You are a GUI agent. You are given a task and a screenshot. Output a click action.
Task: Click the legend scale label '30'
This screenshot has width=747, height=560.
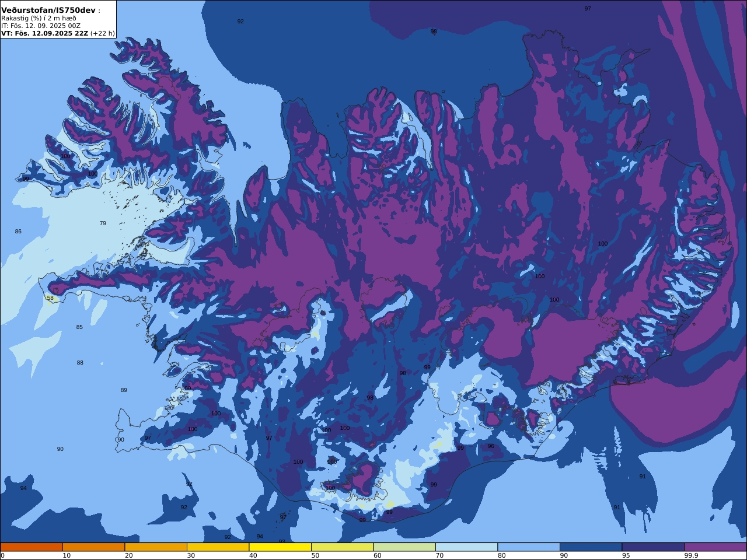point(191,555)
